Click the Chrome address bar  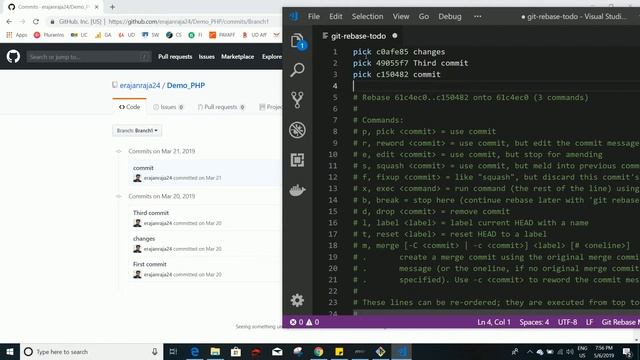tap(163, 21)
